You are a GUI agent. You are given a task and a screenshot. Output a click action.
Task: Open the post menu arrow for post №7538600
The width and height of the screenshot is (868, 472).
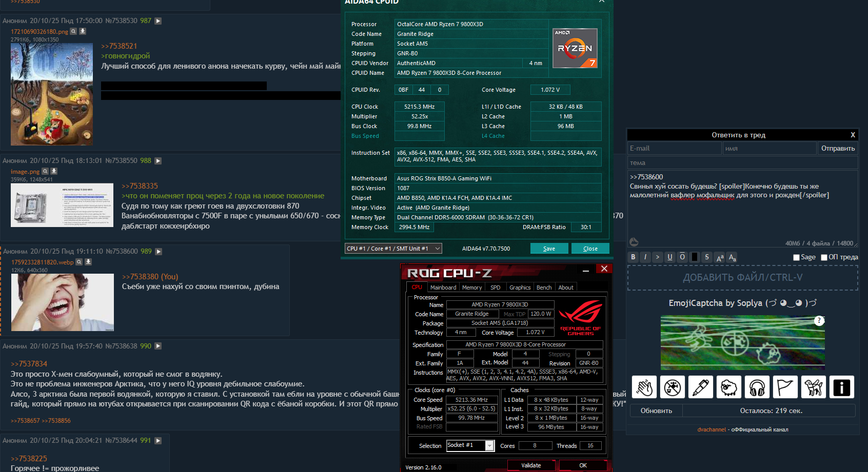(159, 252)
